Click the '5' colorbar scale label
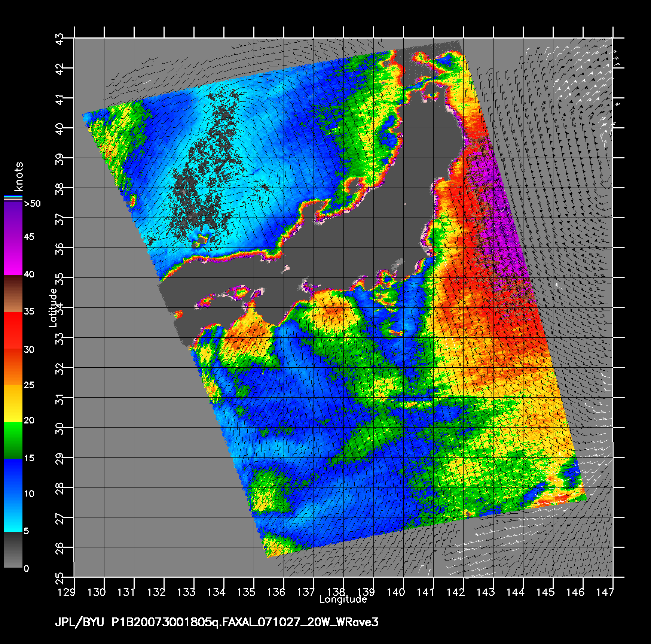 coord(26,531)
